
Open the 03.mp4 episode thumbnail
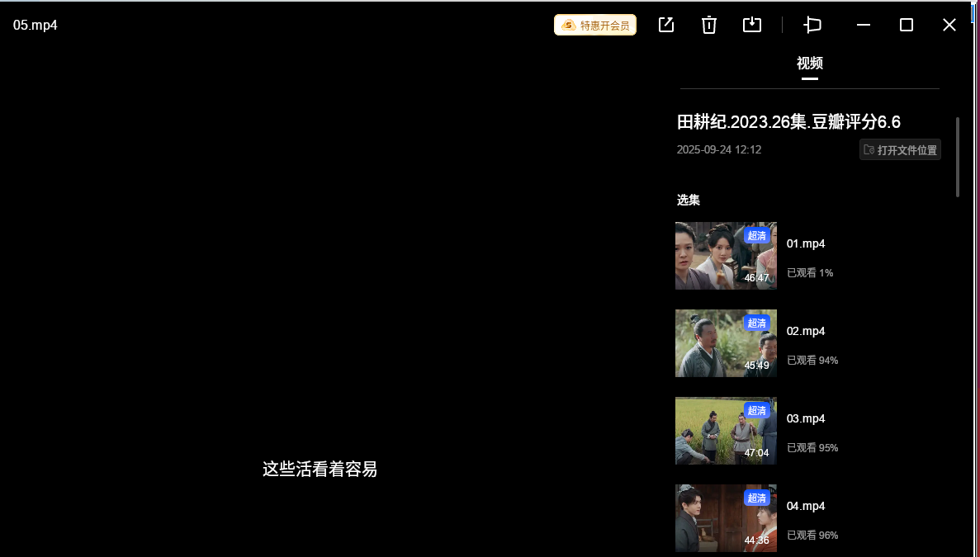[x=725, y=431]
